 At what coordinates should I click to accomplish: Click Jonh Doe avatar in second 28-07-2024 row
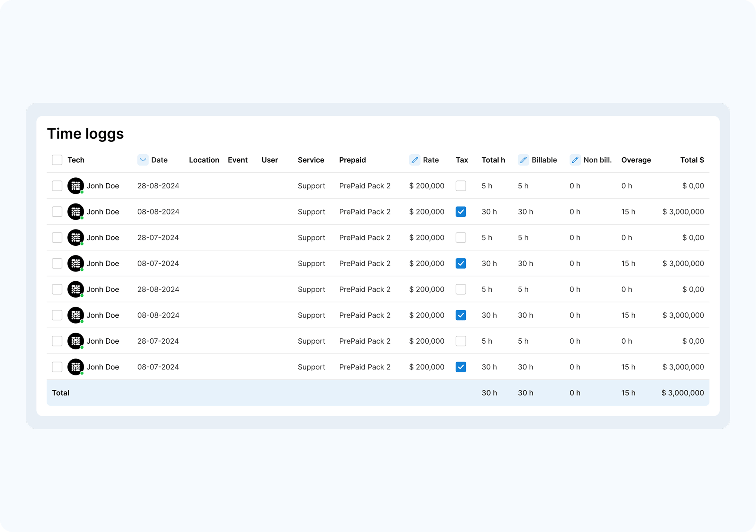tap(76, 341)
